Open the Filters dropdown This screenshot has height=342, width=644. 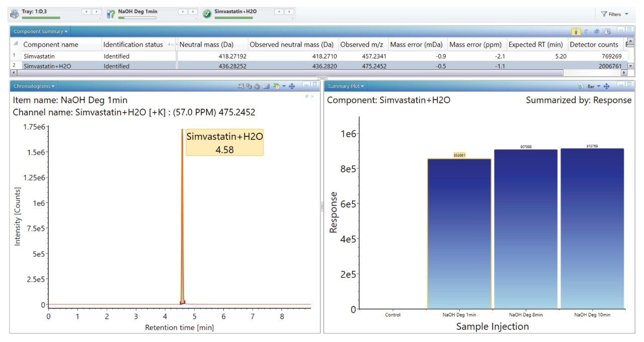[615, 14]
